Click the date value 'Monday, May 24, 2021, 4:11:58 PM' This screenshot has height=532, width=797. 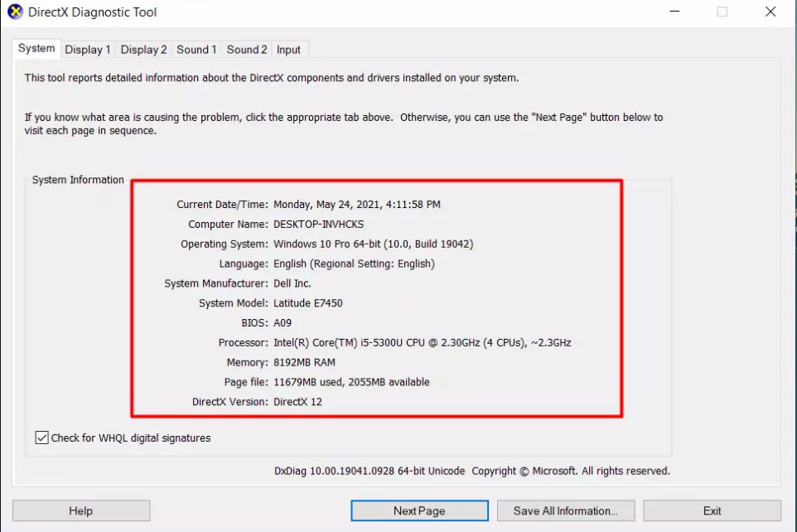[x=357, y=205]
